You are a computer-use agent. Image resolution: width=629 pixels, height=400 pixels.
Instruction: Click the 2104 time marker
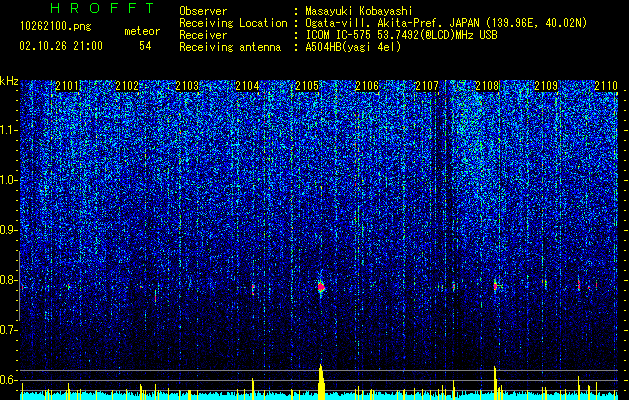[x=247, y=86]
